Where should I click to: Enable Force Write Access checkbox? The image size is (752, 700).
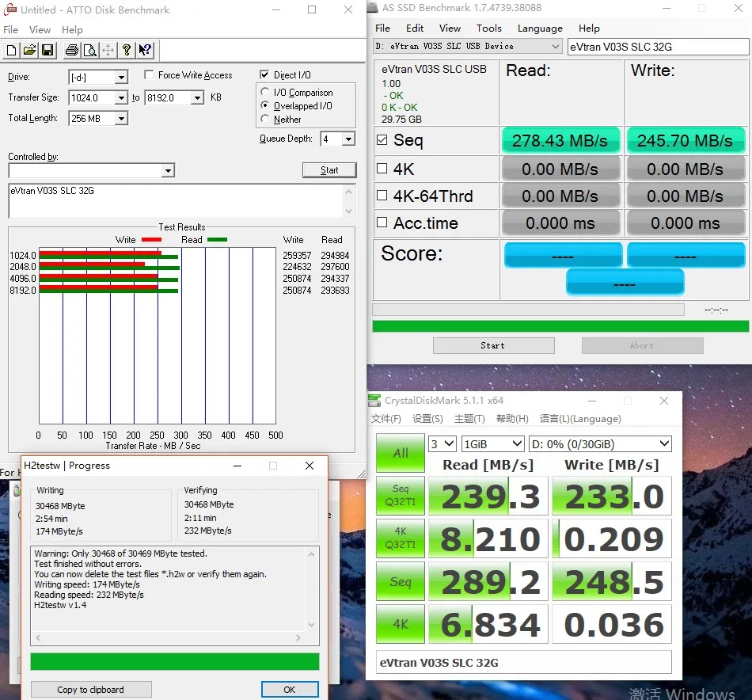click(149, 75)
